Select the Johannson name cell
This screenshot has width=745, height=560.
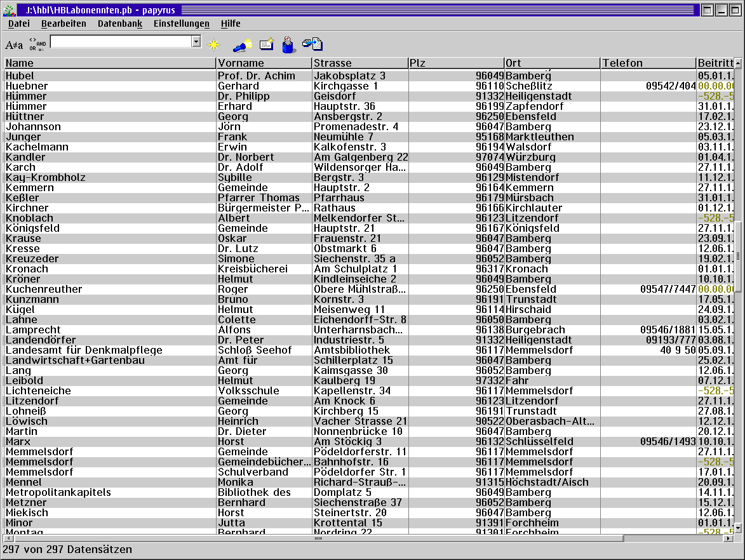pyautogui.click(x=110, y=127)
